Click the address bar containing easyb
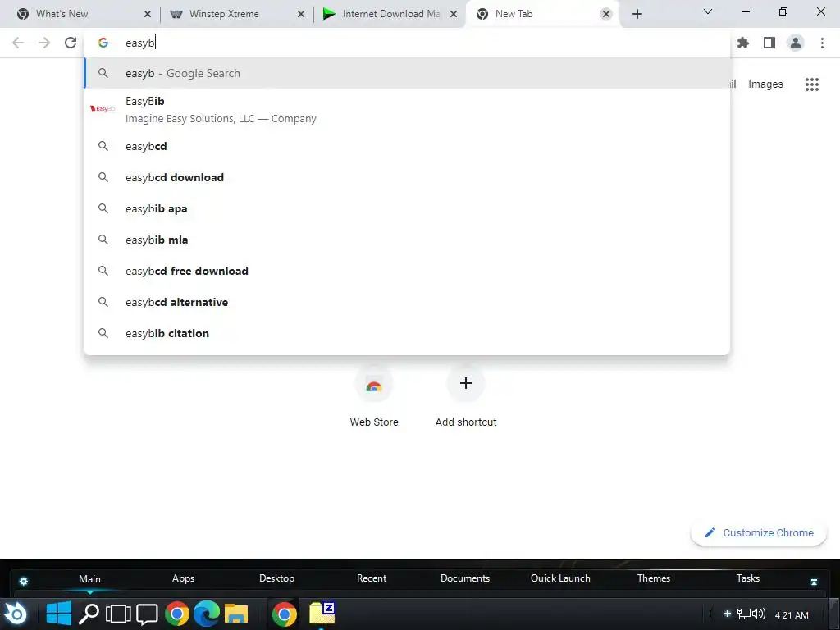 [x=407, y=43]
